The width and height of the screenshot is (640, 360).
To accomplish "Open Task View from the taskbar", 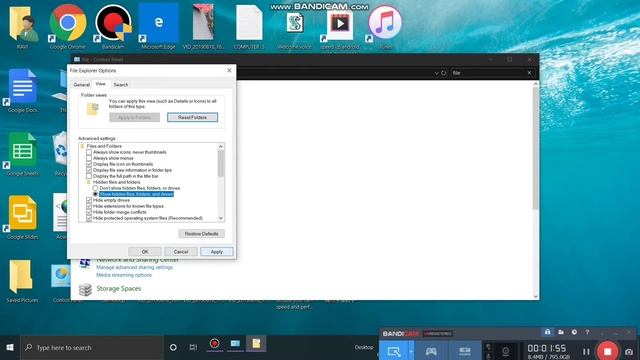I will 193,347.
